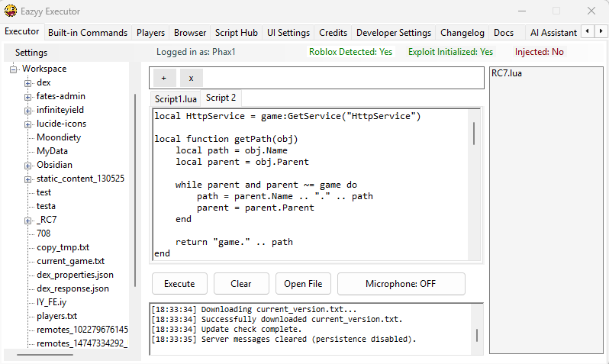Expand the dex folder node

[28, 82]
